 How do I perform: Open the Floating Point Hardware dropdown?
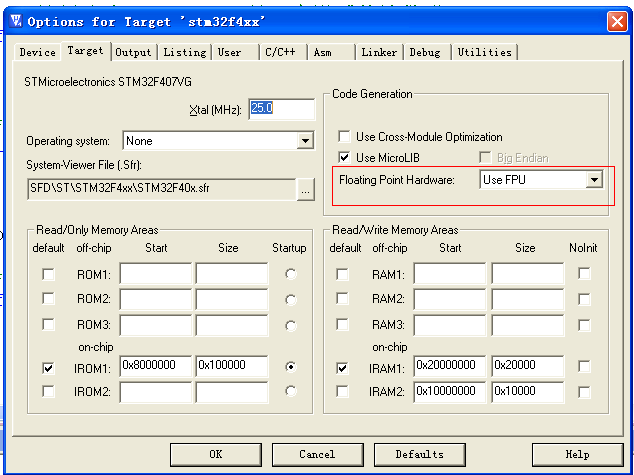[x=594, y=179]
